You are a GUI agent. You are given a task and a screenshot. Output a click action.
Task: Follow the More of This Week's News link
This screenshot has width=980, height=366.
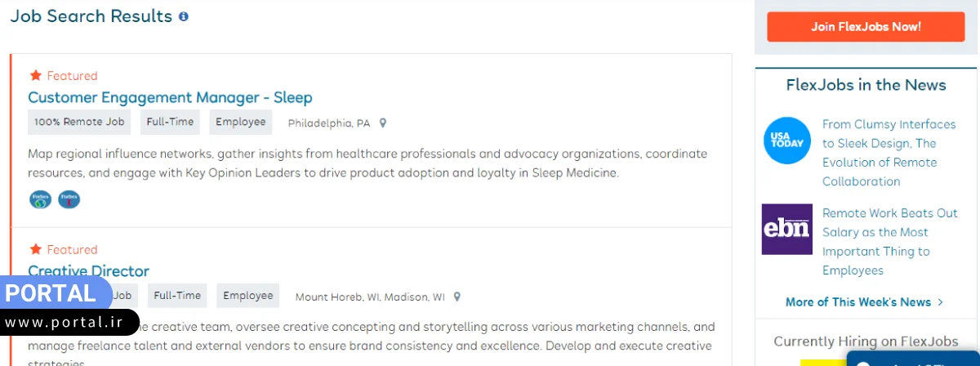pos(864,301)
